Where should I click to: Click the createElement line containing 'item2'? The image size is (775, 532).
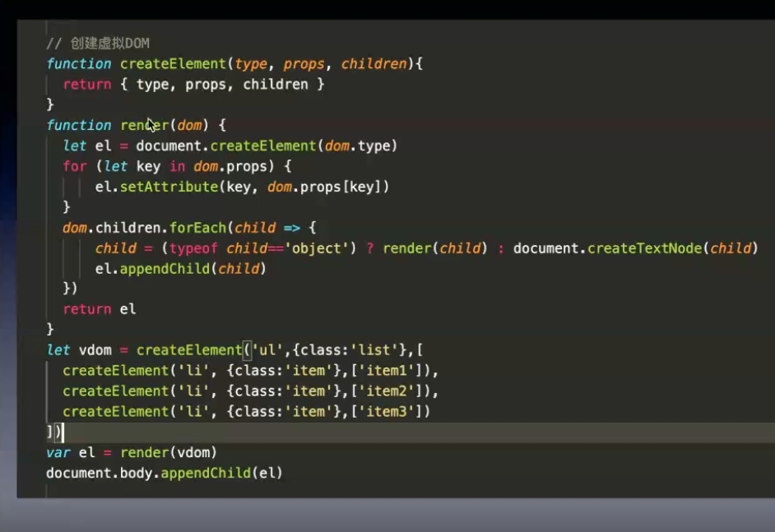pos(251,391)
